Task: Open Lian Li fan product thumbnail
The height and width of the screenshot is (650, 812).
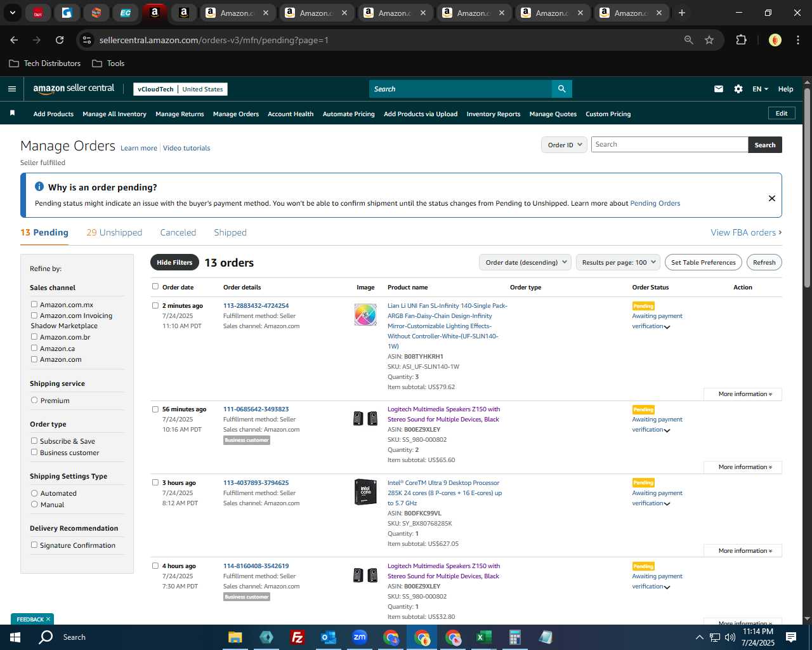Action: [365, 315]
